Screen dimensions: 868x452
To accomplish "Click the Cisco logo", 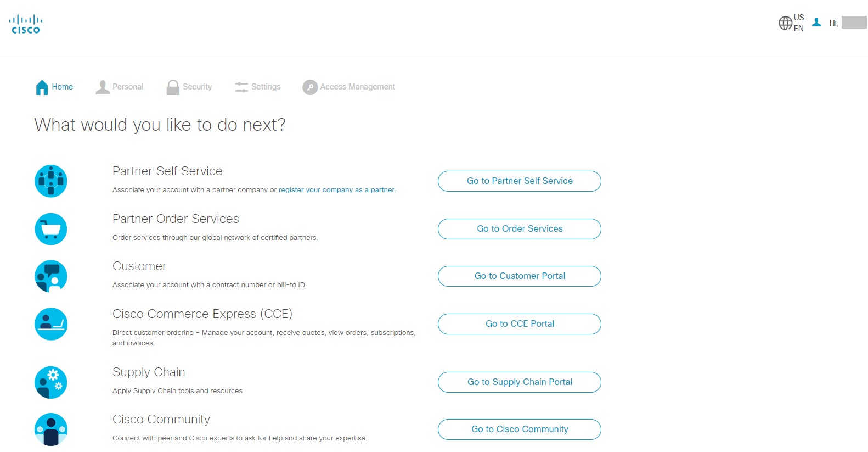I will 26,25.
